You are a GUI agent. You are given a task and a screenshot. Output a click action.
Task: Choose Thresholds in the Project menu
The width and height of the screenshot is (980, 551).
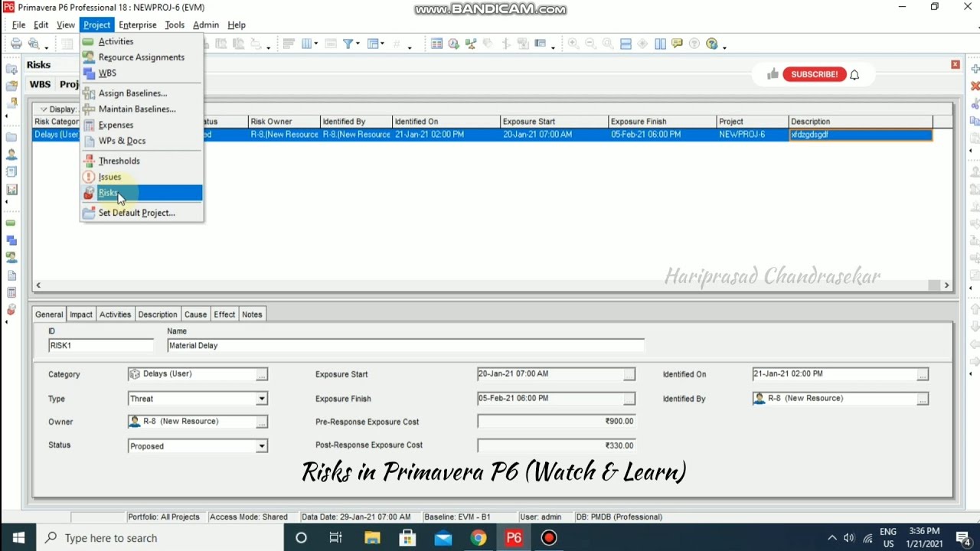(x=142, y=161)
